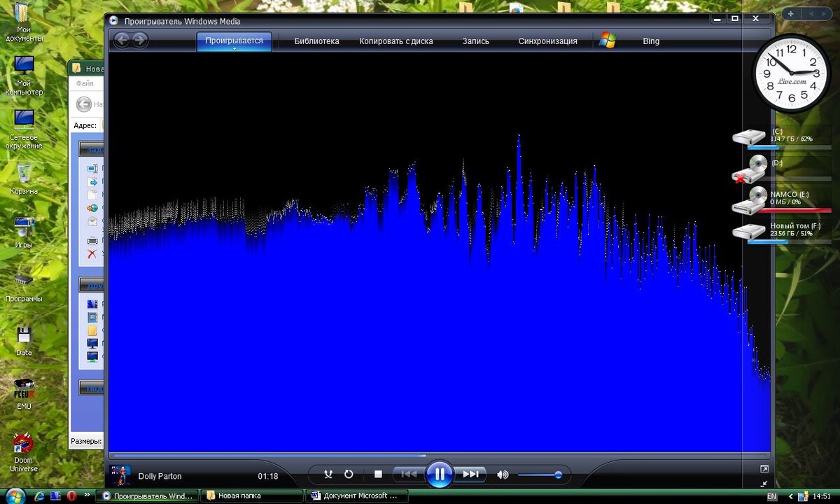840x504 pixels.
Task: Expand the arrow under Проигрывается tab
Action: pyautogui.click(x=234, y=49)
